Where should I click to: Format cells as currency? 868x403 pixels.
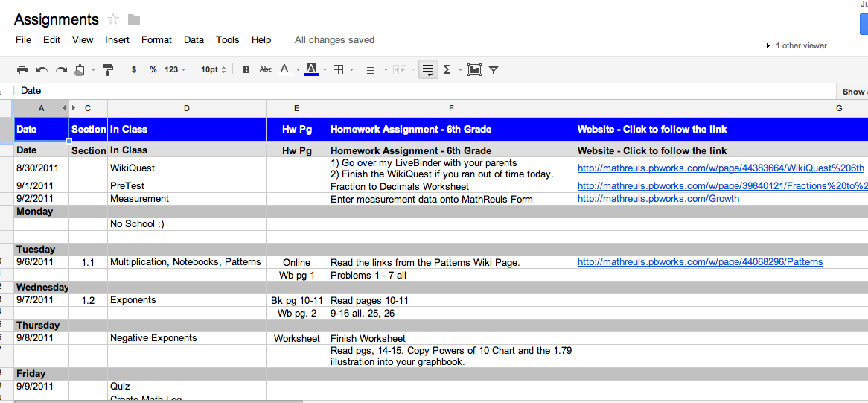coord(134,70)
